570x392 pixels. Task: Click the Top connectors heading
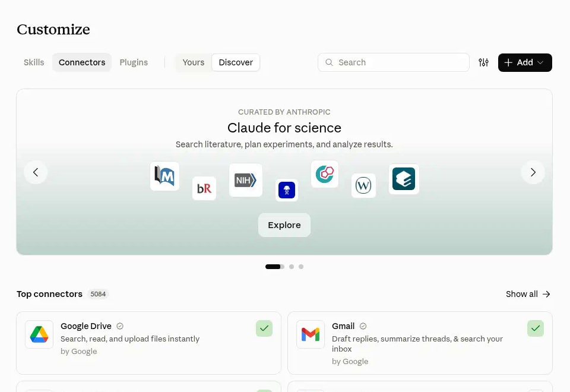click(x=49, y=294)
